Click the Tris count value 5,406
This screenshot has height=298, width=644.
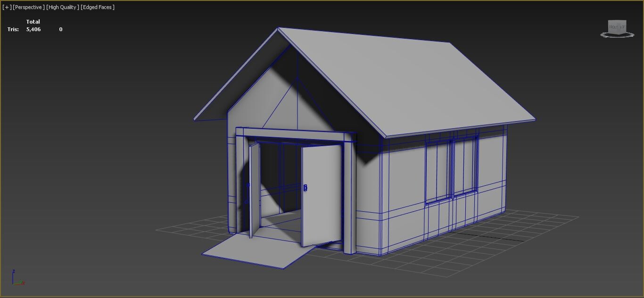pyautogui.click(x=33, y=29)
